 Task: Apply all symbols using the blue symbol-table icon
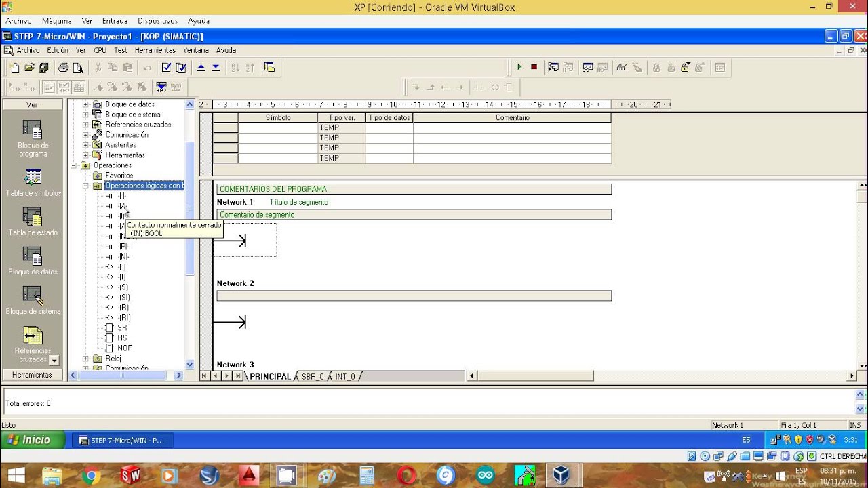pyautogui.click(x=161, y=87)
